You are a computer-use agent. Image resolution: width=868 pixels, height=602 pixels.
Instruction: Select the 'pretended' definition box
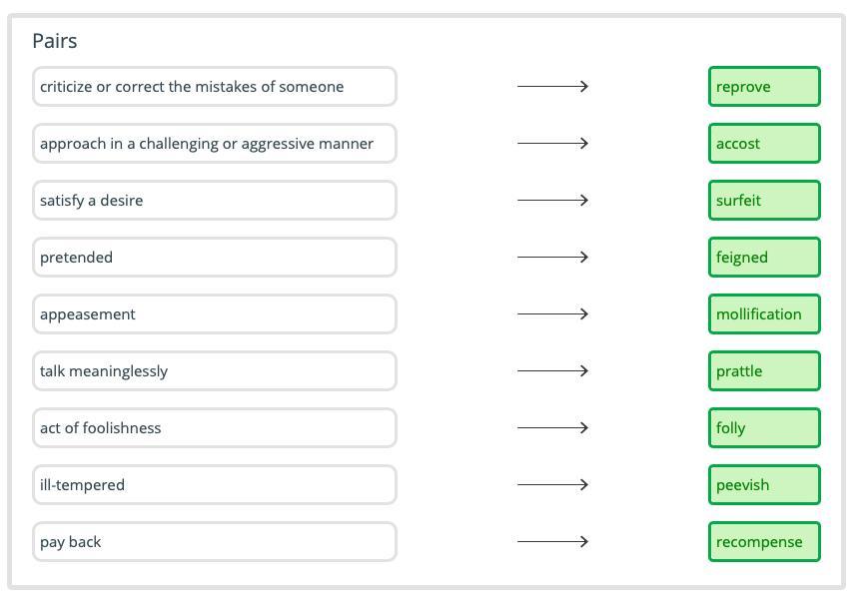click(215, 258)
